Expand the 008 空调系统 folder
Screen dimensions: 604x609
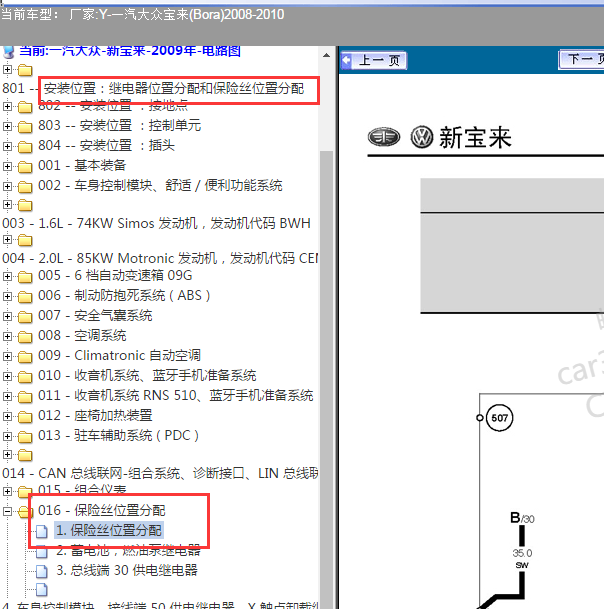7,336
